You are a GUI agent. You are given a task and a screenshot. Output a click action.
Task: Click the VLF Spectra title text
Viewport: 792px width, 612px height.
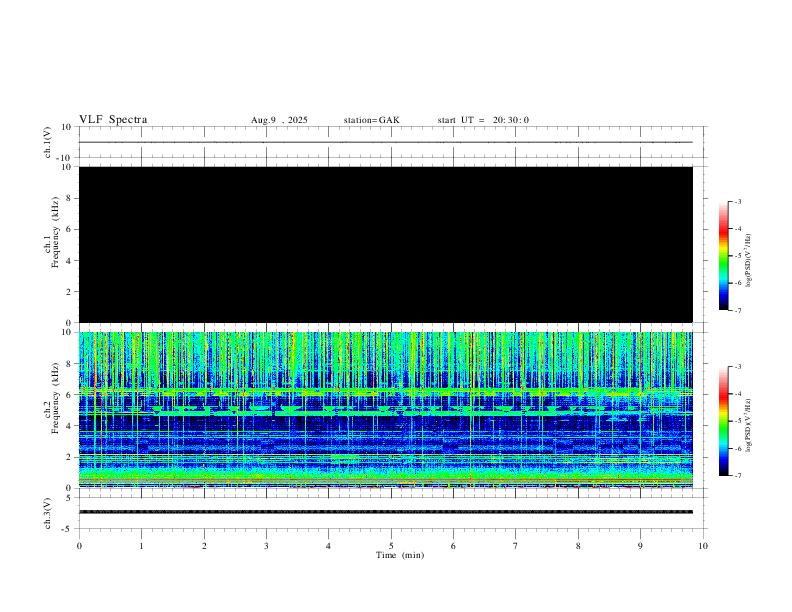pos(113,120)
